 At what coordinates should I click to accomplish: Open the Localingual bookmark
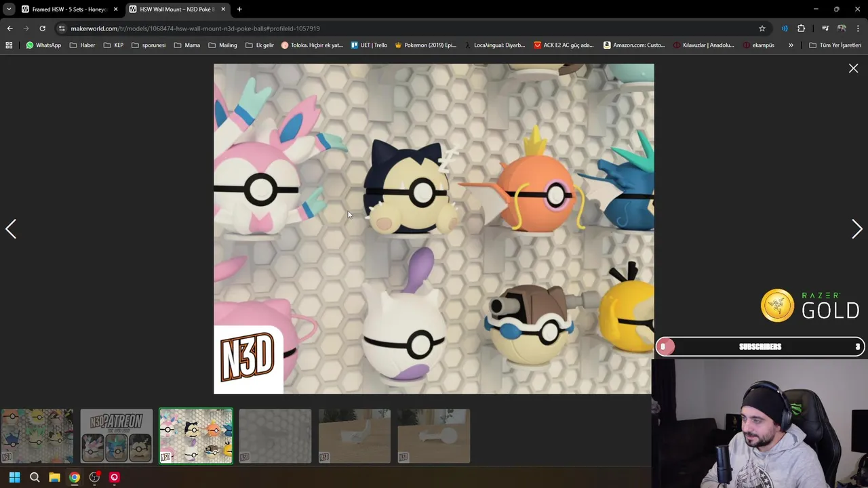[x=495, y=45]
